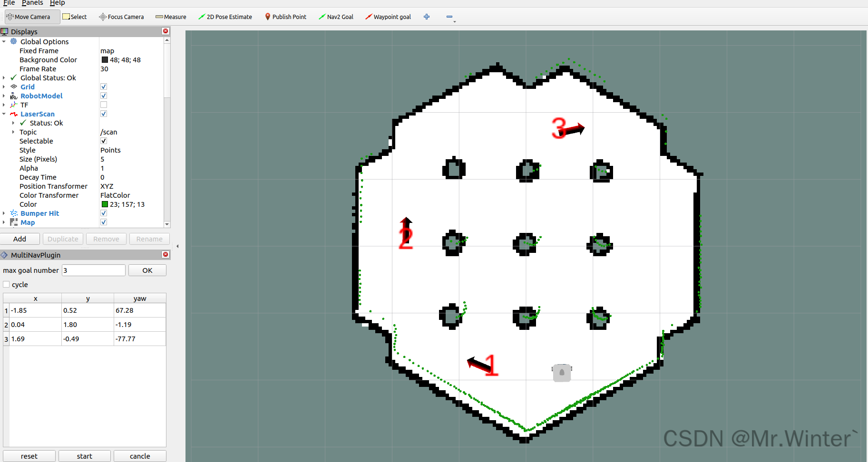Click the max goal number input field

(94, 270)
